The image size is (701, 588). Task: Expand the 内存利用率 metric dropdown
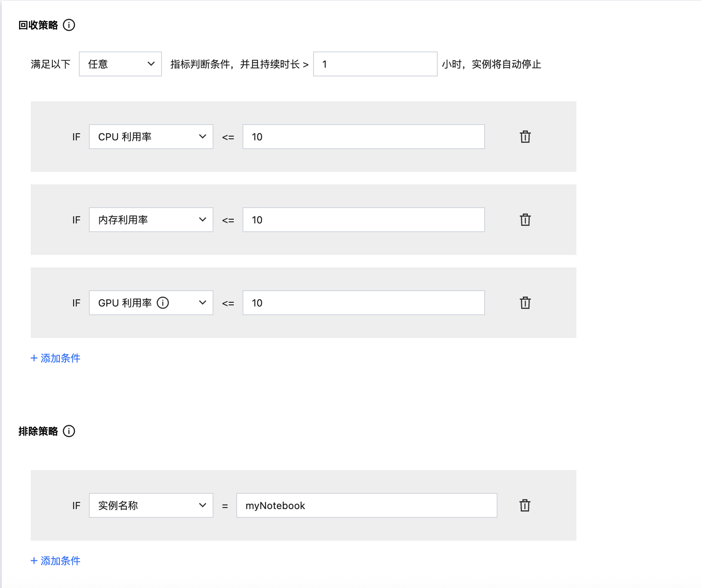(151, 220)
